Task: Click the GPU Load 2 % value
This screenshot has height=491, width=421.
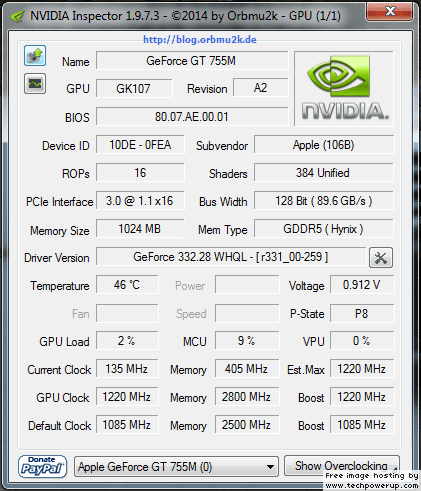Action: [127, 341]
